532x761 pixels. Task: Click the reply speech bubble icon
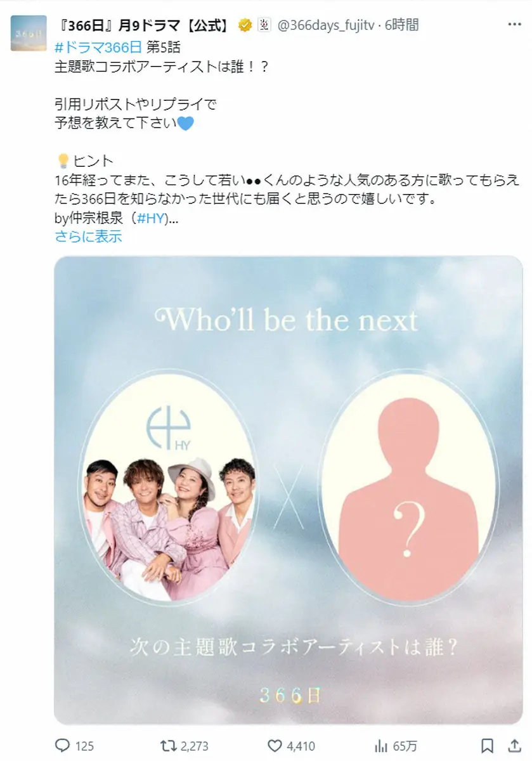tap(63, 746)
